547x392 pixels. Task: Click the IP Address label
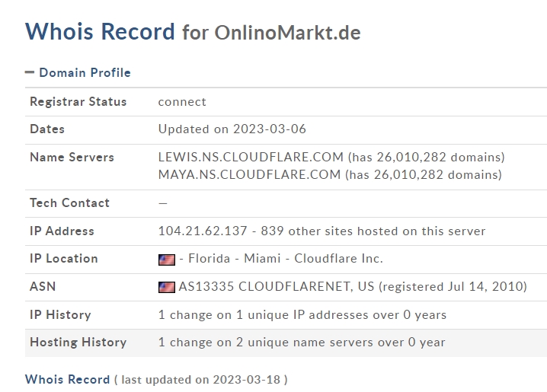point(62,231)
